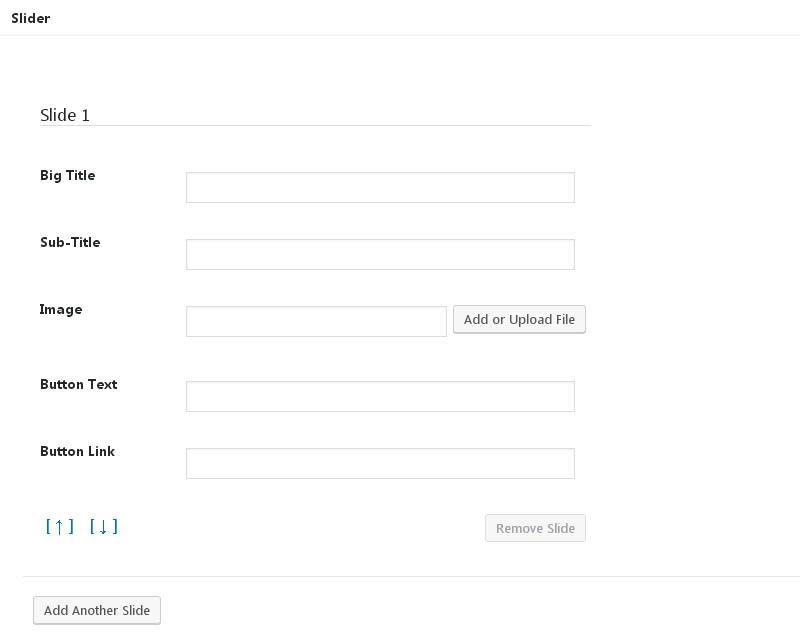The image size is (800, 642).
Task: Add Another Slide to the slider
Action: pos(97,610)
